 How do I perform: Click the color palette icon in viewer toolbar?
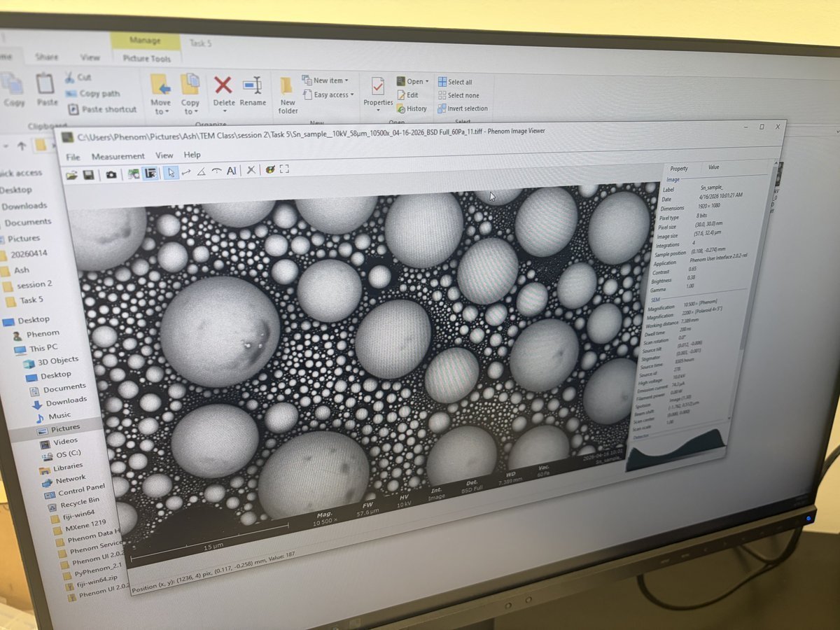pyautogui.click(x=269, y=170)
